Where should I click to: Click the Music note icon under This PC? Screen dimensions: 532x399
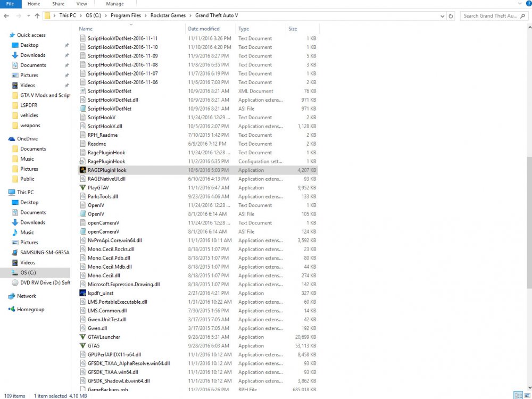[15, 232]
